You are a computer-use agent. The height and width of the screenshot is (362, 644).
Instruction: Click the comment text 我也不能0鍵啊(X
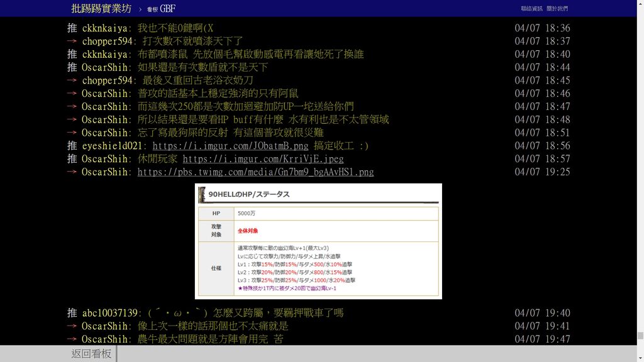coord(175,28)
